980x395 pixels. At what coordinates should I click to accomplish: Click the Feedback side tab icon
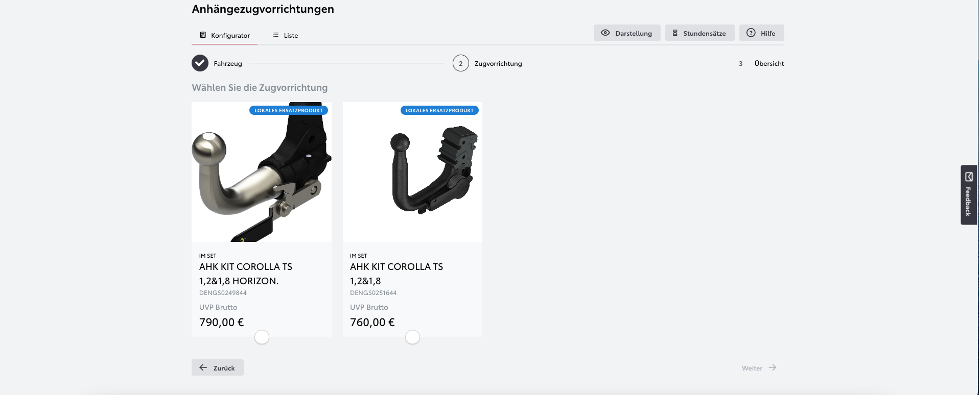coord(969,177)
